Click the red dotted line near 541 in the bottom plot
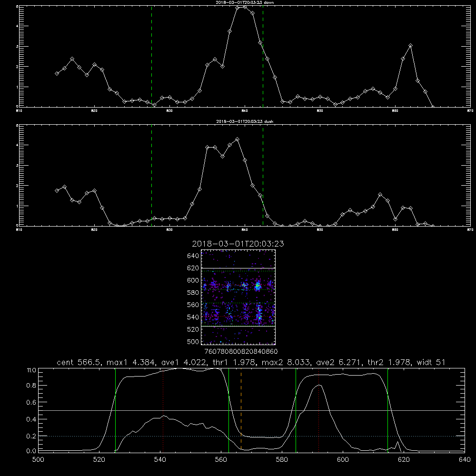 pos(163,410)
